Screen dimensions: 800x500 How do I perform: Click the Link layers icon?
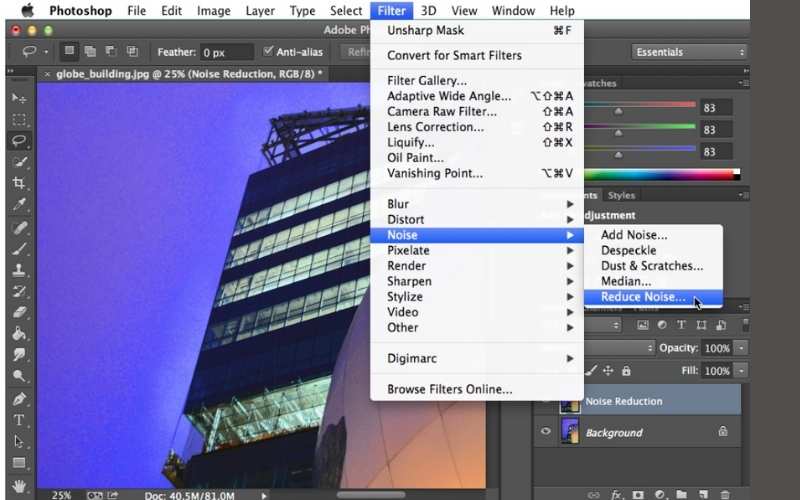tap(593, 494)
